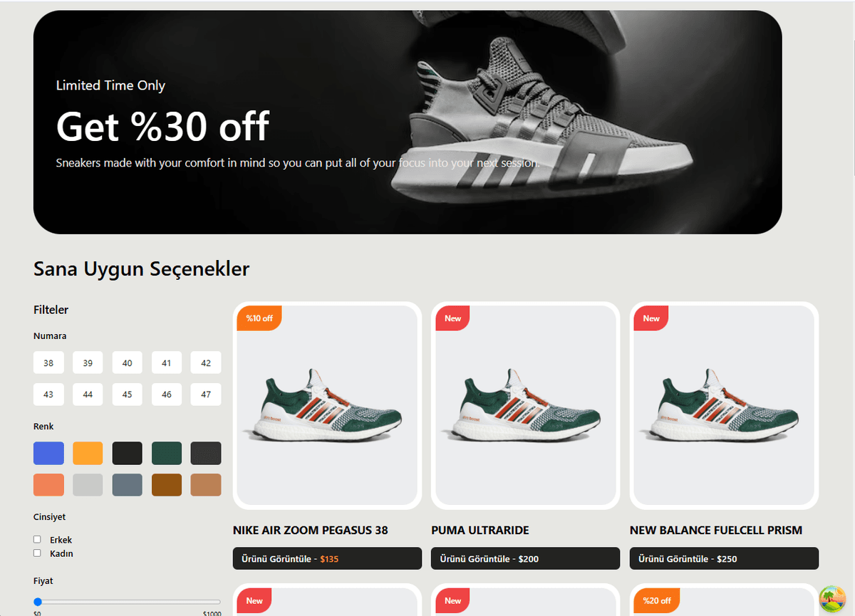Viewport: 855px width, 616px height.
Task: Click the %10 off badge on Nike card
Action: 259,318
